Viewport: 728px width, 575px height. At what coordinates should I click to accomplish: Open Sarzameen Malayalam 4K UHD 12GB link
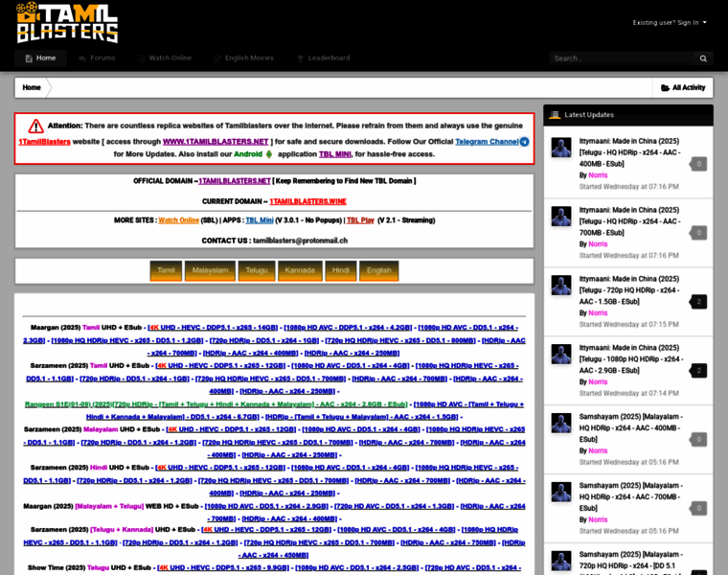(x=231, y=429)
